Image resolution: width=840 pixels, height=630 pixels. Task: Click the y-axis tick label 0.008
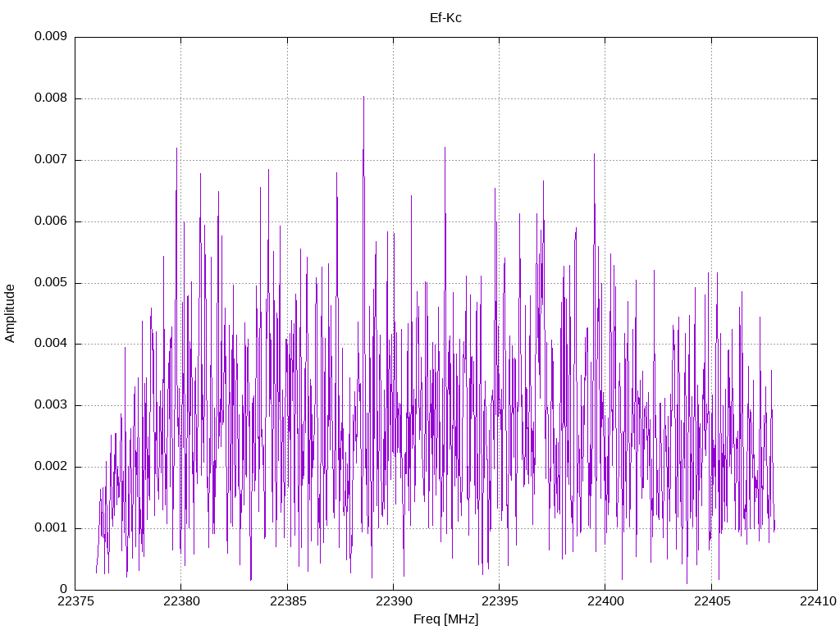tap(51, 98)
